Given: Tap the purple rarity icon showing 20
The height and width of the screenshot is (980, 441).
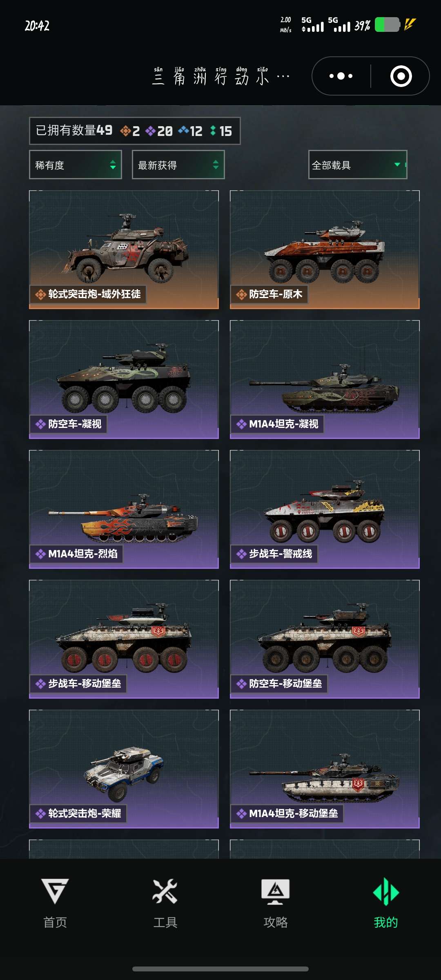Looking at the screenshot, I should point(151,131).
